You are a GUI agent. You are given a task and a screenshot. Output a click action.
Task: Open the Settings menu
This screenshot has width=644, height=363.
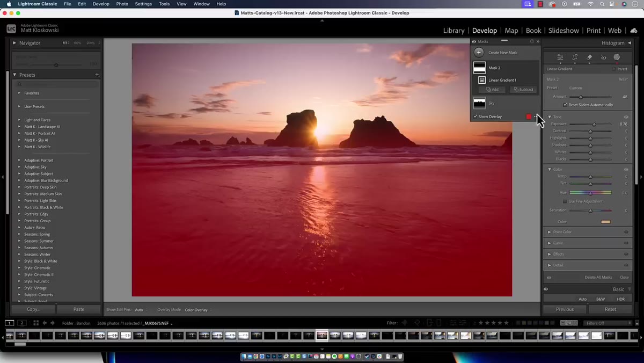pos(143,4)
